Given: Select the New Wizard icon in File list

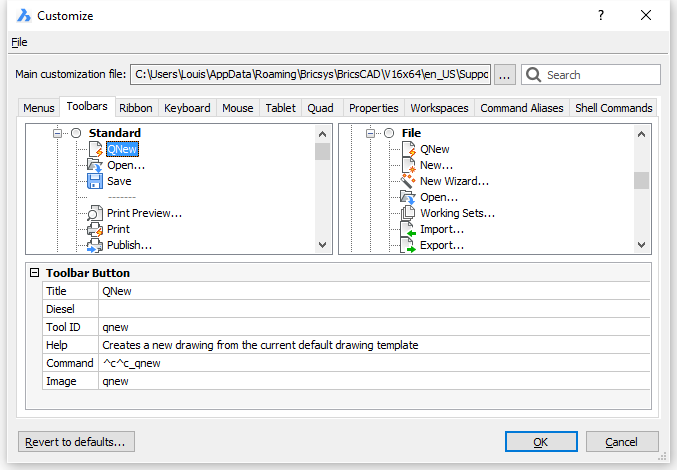Looking at the screenshot, I should point(408,181).
